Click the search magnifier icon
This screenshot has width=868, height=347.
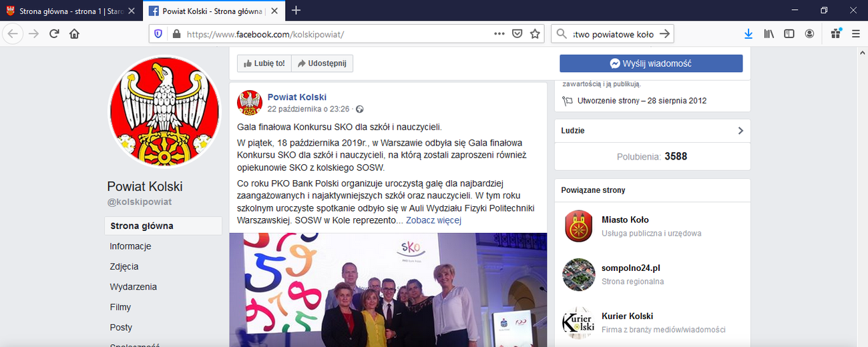(x=562, y=33)
